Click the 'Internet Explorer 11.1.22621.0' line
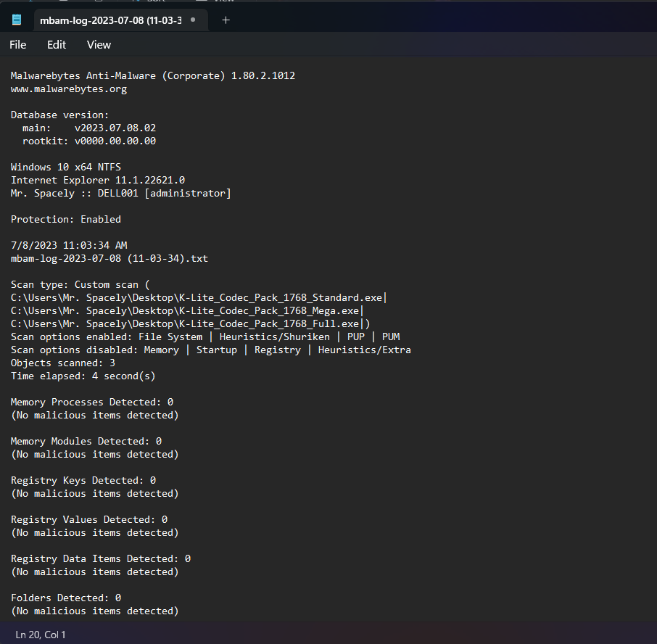 tap(98, 180)
